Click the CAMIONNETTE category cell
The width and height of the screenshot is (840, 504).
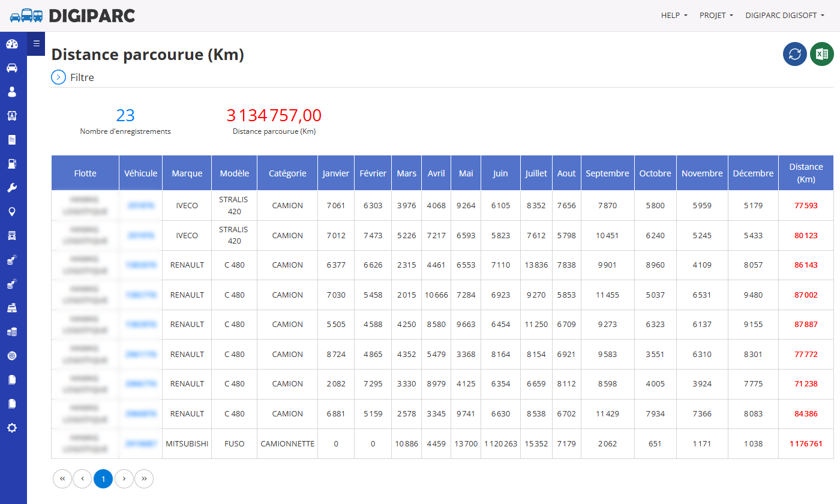tap(287, 444)
